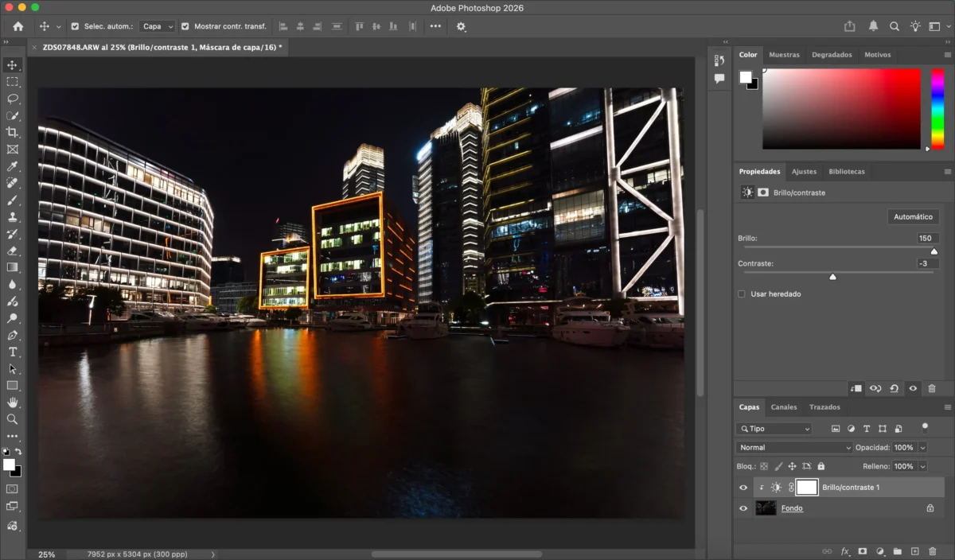Open the Normal blend mode dropdown

(x=793, y=448)
